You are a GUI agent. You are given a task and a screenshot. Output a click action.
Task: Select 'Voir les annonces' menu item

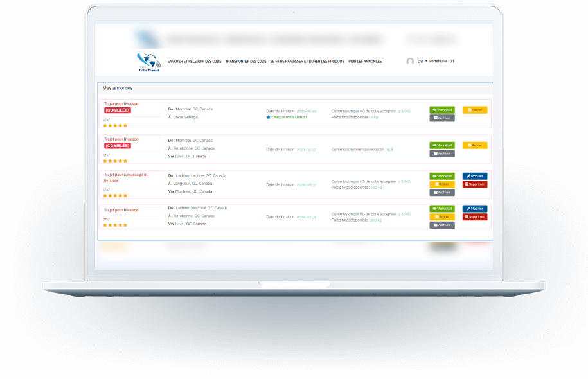pyautogui.click(x=365, y=62)
